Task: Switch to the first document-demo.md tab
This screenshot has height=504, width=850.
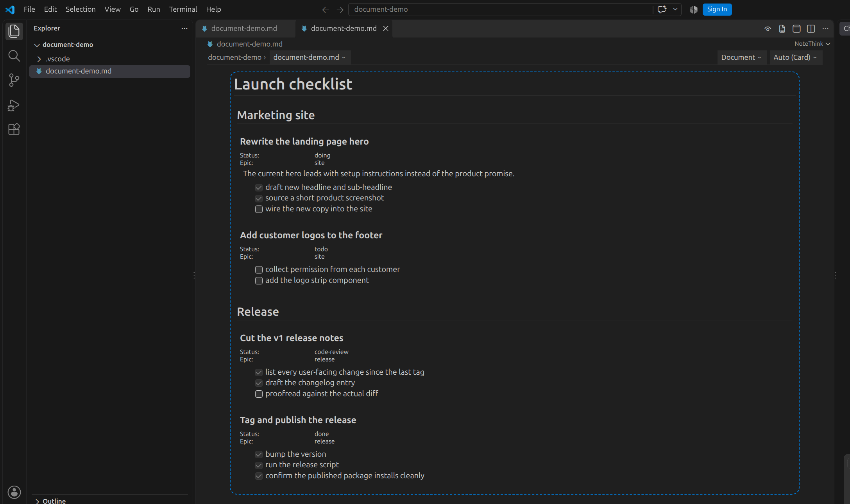Action: tap(245, 29)
